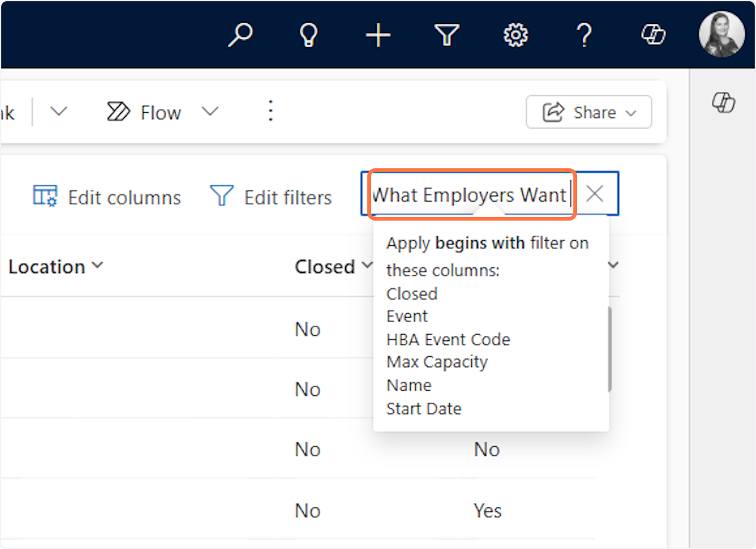Image resolution: width=756 pixels, height=549 pixels.
Task: Open the vertical ellipsis more commands
Action: [270, 112]
